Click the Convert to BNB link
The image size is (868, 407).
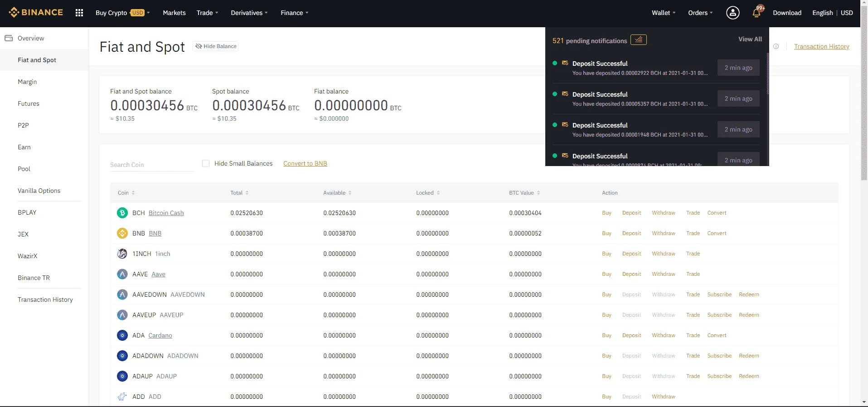(x=305, y=163)
